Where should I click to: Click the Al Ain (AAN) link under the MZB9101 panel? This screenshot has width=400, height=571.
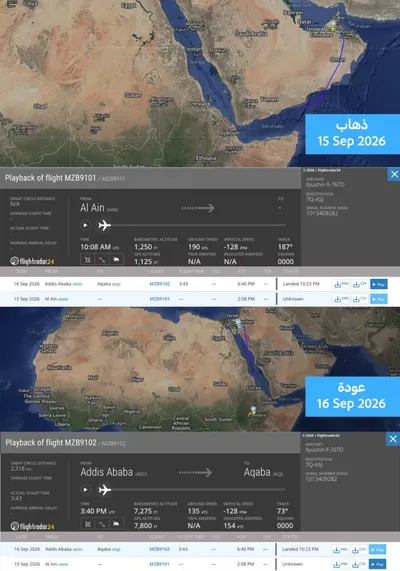56,299
